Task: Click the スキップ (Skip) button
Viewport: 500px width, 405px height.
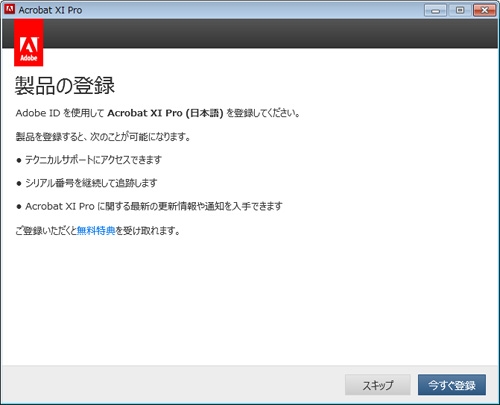Action: pyautogui.click(x=377, y=385)
